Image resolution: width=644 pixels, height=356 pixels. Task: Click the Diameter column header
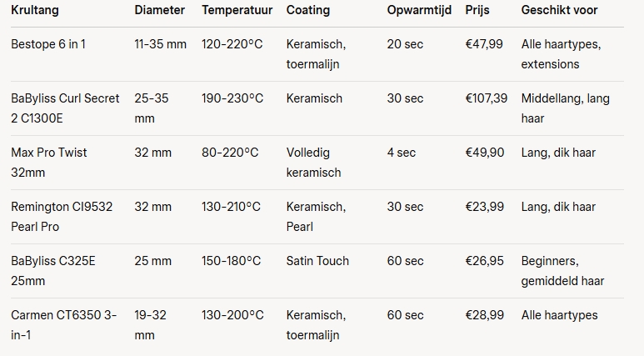click(x=159, y=10)
